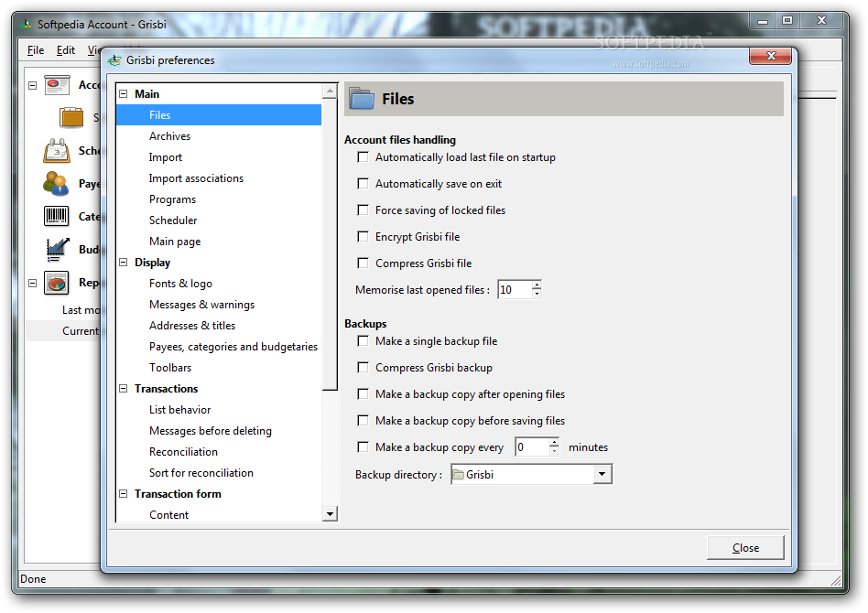Open Toolbars settings
The height and width of the screenshot is (613, 868).
pyautogui.click(x=170, y=368)
